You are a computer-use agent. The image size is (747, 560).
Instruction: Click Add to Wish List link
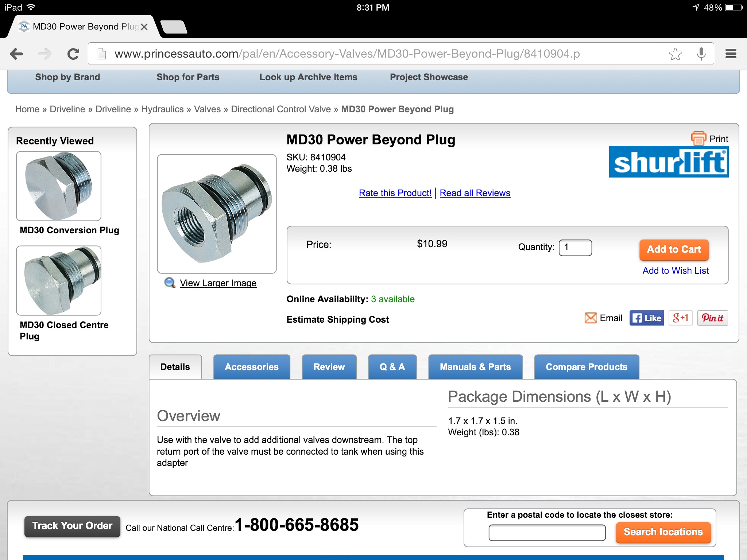coord(676,271)
